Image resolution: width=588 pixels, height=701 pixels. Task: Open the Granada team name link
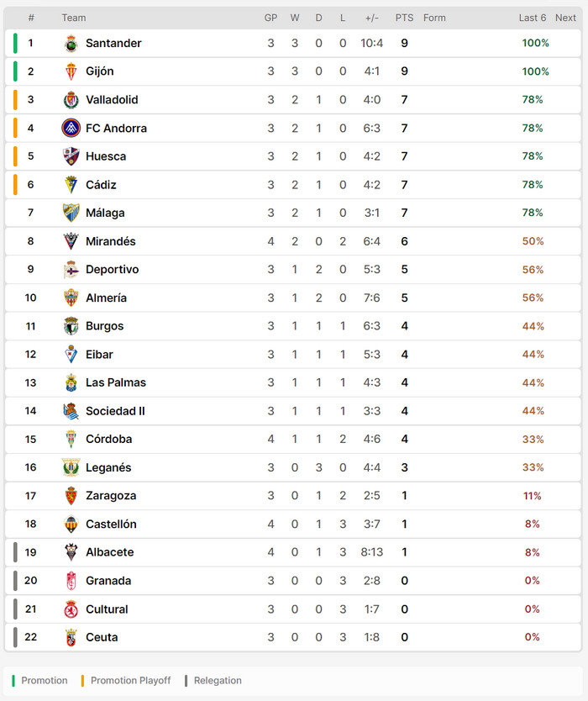(108, 581)
